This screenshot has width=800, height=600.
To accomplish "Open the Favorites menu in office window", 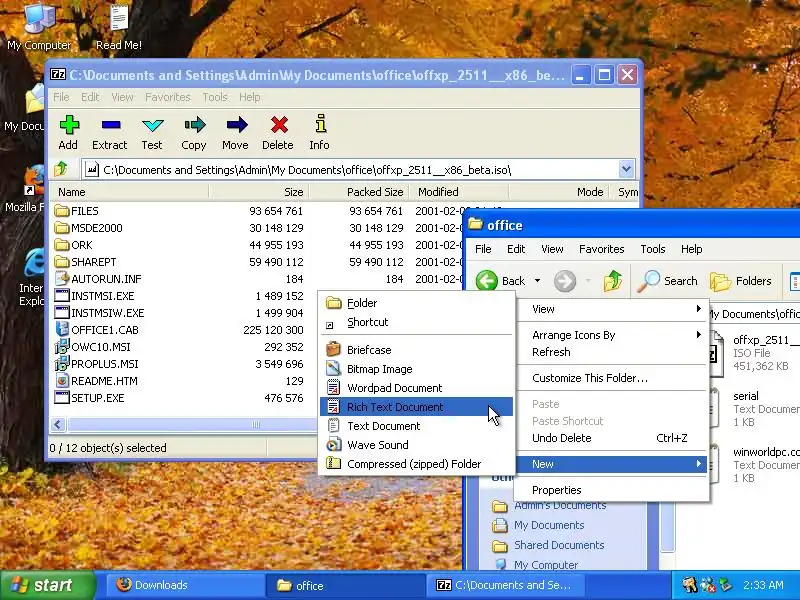I will click(x=602, y=249).
